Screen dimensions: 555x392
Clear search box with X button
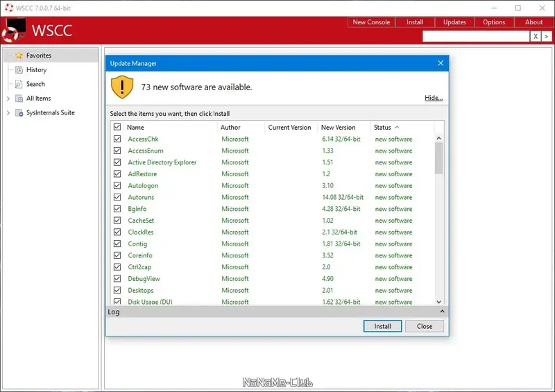click(x=536, y=36)
